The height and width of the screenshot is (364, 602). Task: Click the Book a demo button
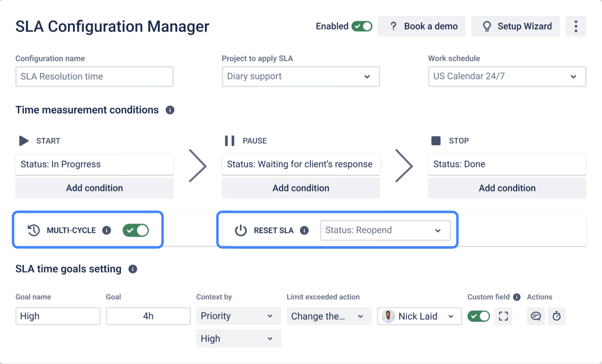[422, 26]
